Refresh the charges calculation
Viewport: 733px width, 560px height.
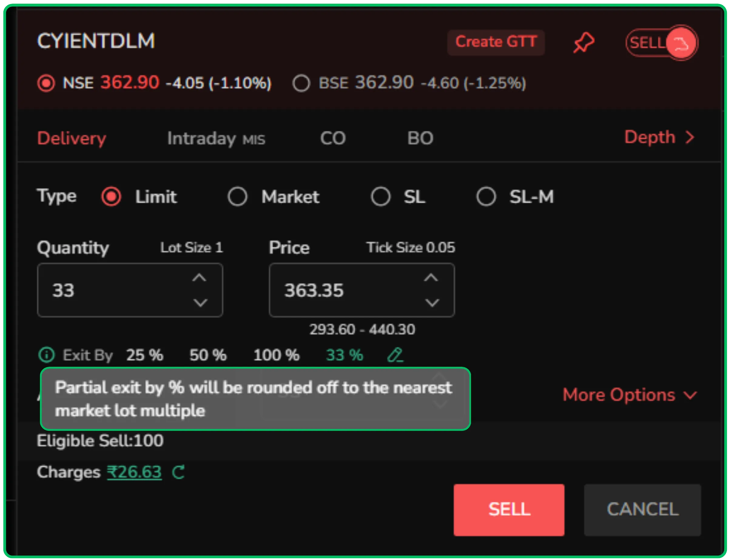pyautogui.click(x=179, y=472)
